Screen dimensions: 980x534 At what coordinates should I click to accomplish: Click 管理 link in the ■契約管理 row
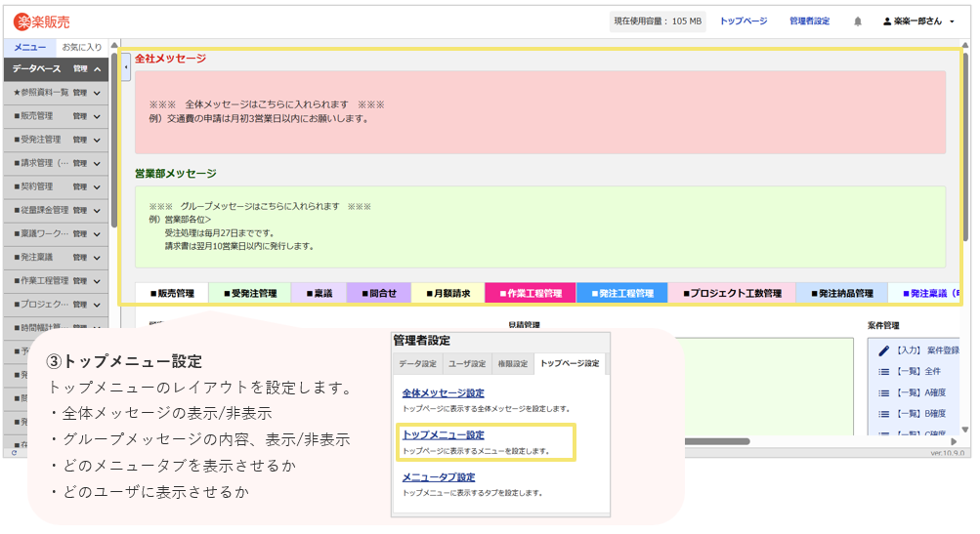(80, 187)
